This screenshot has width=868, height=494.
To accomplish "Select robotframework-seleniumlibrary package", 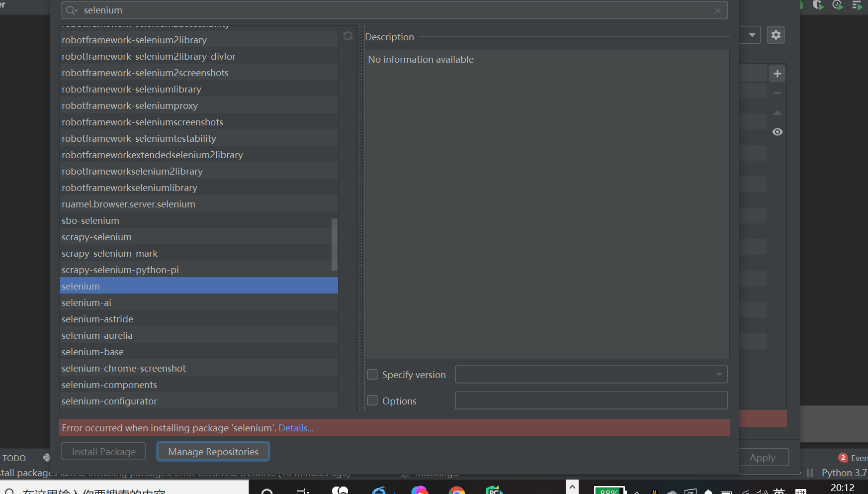I will (x=199, y=89).
